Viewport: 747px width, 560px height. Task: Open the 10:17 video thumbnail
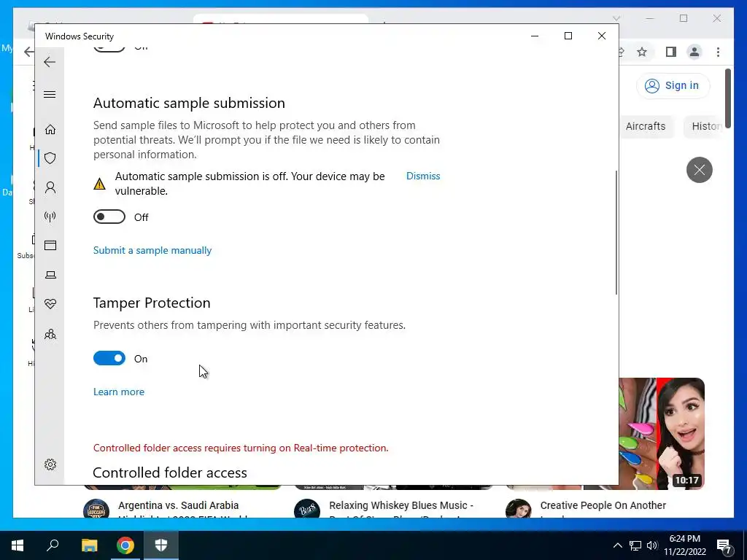pyautogui.click(x=662, y=433)
